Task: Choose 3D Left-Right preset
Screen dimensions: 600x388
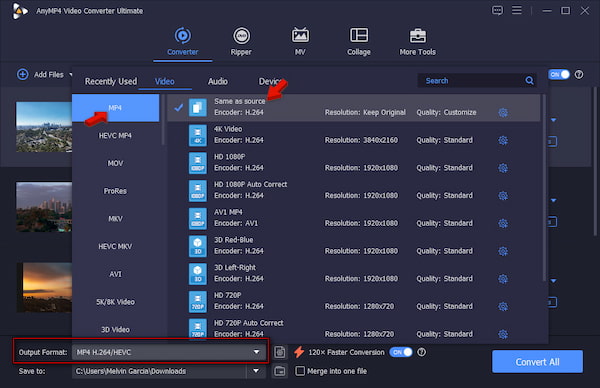Action: click(x=353, y=274)
